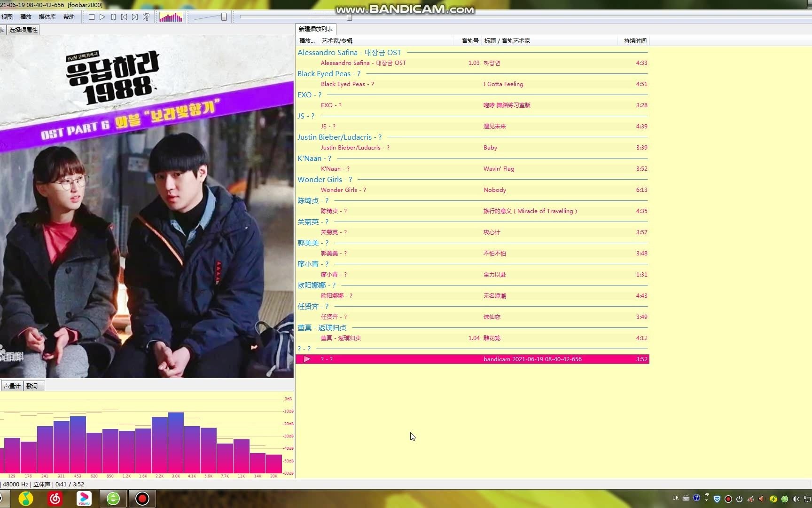Viewport: 812px width, 508px height.
Task: Click group header Justin Bieber/Ludacris - ?
Action: [x=339, y=137]
